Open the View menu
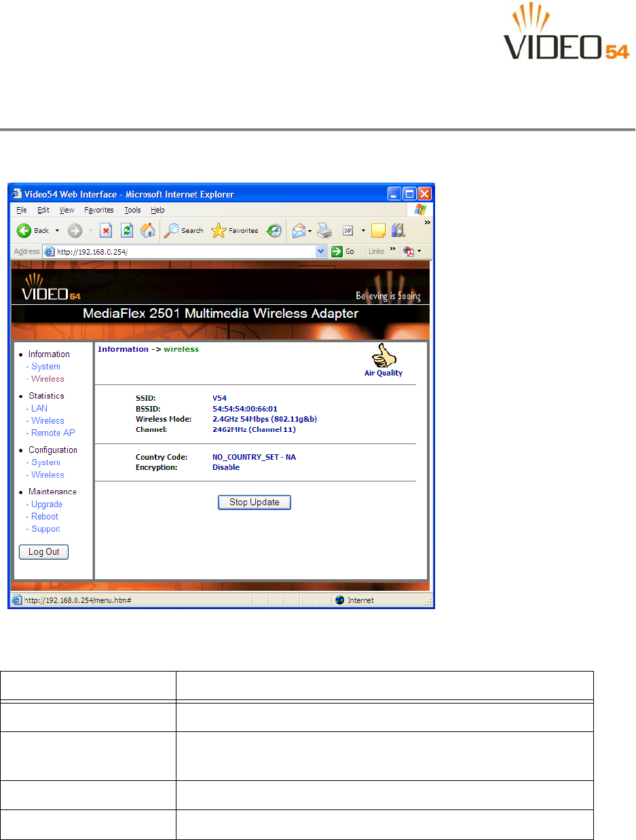Viewport: 636px width, 840px height. click(x=67, y=210)
